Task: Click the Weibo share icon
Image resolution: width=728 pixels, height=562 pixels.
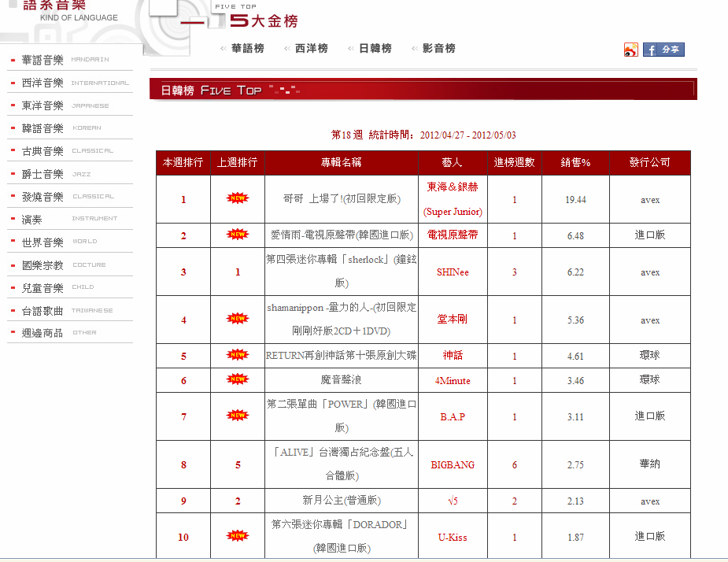Action: [631, 50]
